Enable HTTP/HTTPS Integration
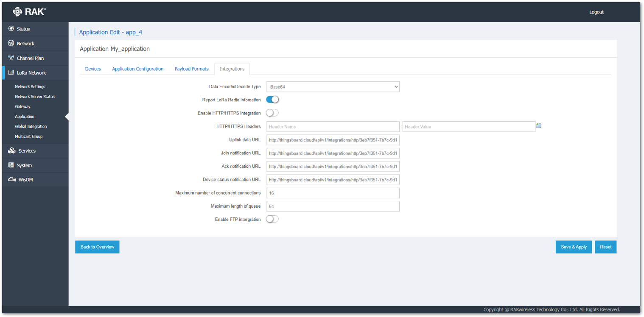The width and height of the screenshot is (644, 317). click(x=272, y=113)
